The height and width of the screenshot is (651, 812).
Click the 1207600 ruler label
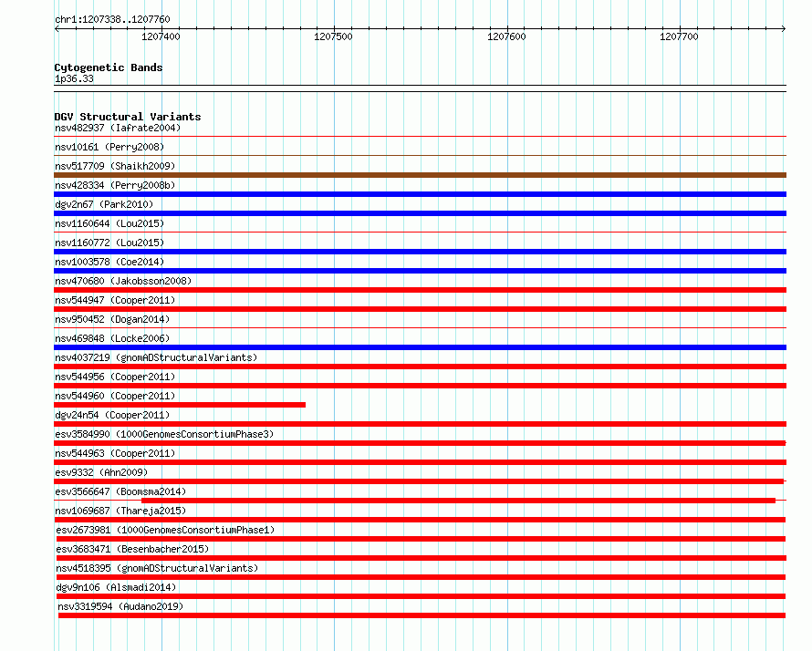point(506,36)
